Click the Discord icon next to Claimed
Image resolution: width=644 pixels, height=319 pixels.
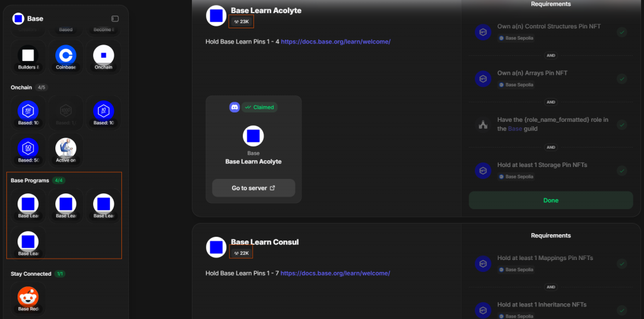235,107
